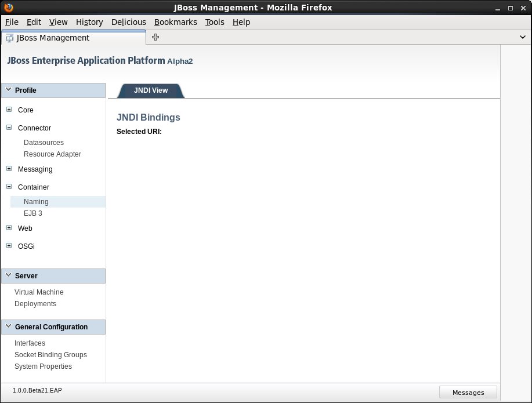This screenshot has height=403, width=532.
Task: Click the Messages button
Action: click(x=468, y=392)
